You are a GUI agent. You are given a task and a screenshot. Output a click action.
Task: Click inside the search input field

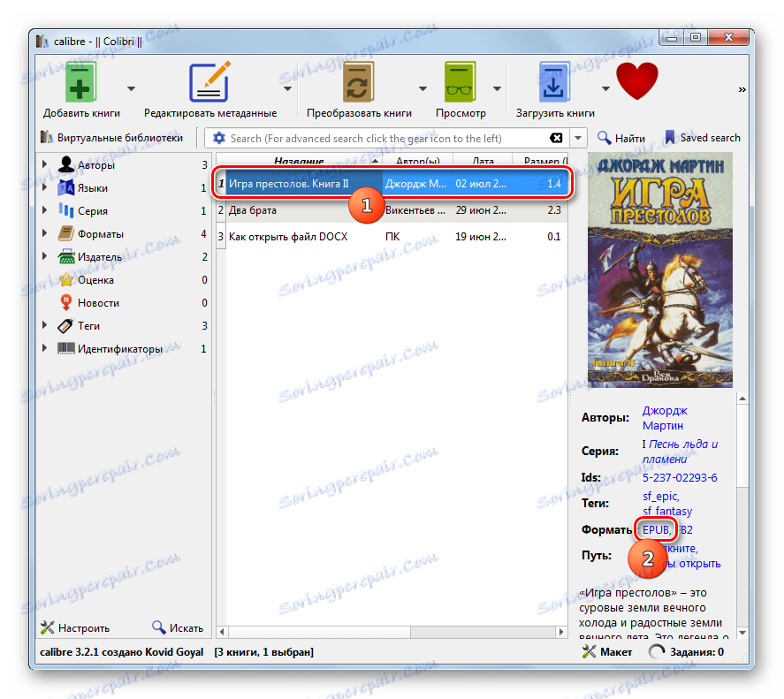(x=387, y=138)
